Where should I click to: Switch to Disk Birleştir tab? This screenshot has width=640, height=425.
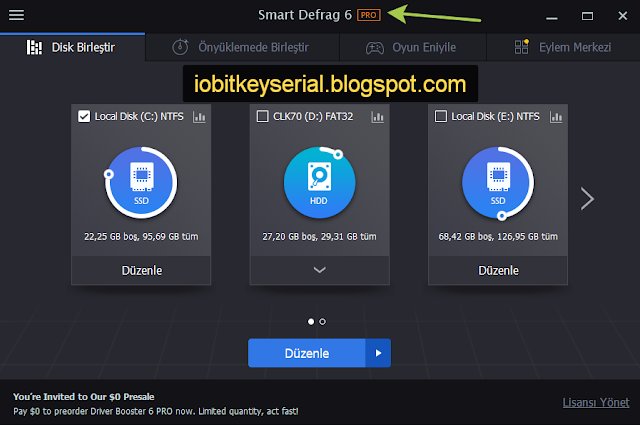click(x=72, y=47)
